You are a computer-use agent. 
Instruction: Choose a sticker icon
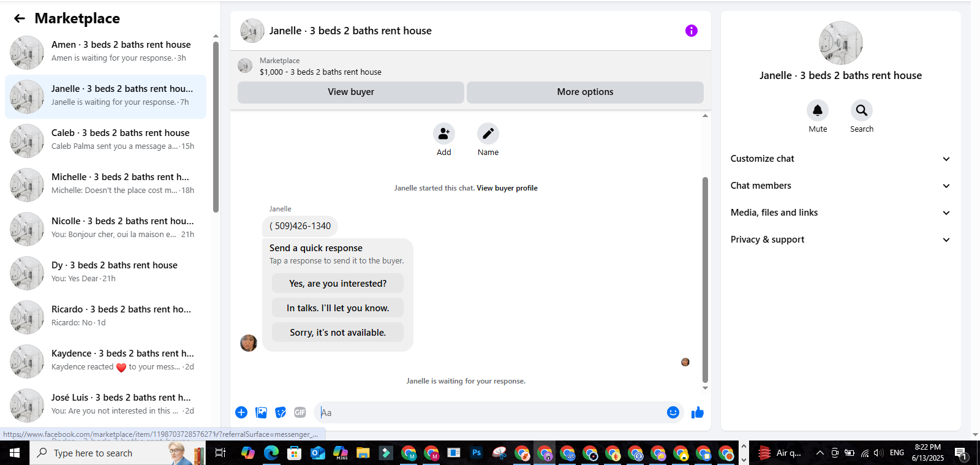(x=281, y=412)
